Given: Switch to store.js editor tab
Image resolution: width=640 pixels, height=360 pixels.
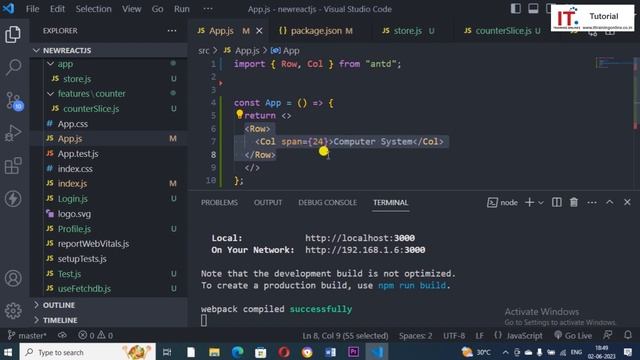Looking at the screenshot, I should pyautogui.click(x=408, y=31).
